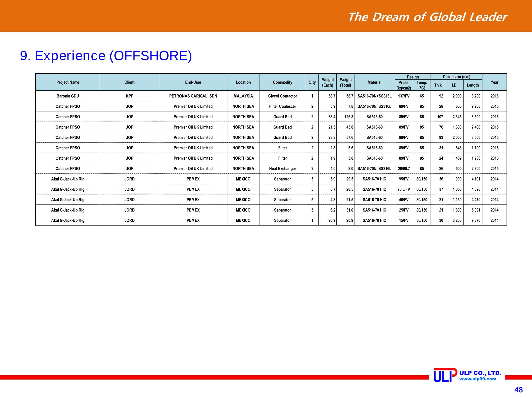
Task: Click the '43.0' total weight cell
Action: coord(346,127)
